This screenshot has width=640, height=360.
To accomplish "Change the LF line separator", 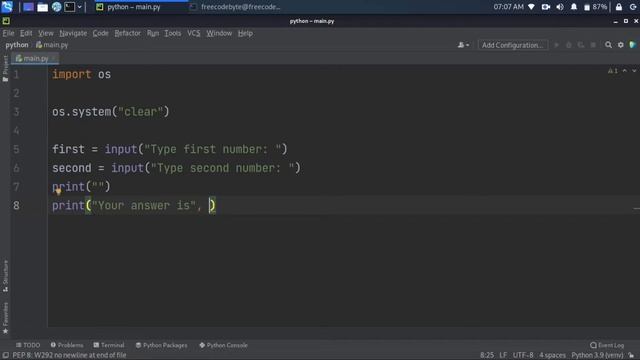I will pos(503,355).
